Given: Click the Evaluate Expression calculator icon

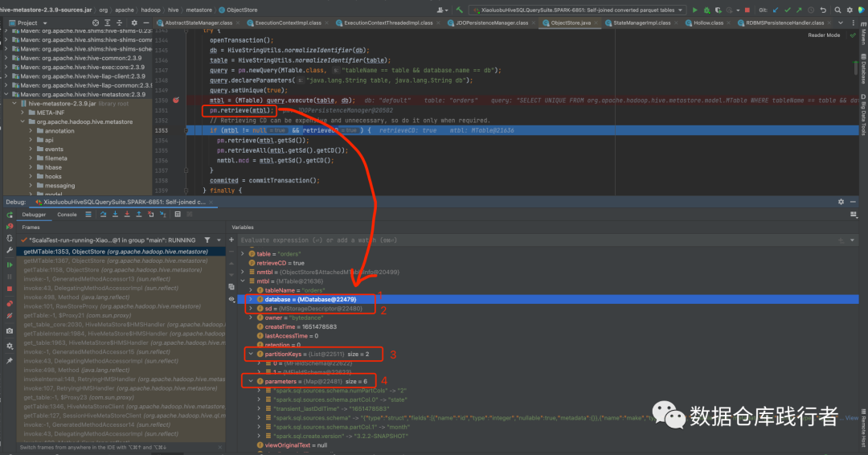Looking at the screenshot, I should (178, 215).
